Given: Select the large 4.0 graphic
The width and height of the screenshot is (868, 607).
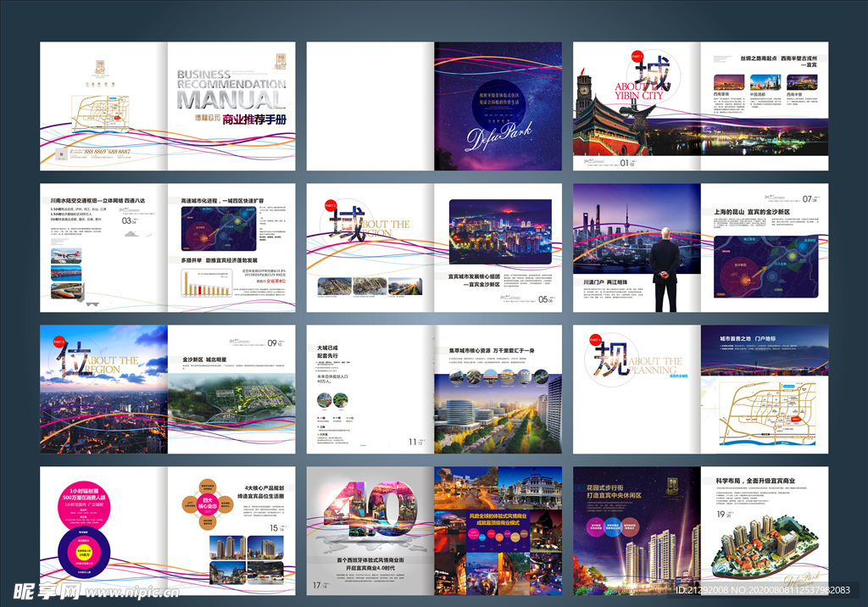Looking at the screenshot, I should tap(370, 509).
